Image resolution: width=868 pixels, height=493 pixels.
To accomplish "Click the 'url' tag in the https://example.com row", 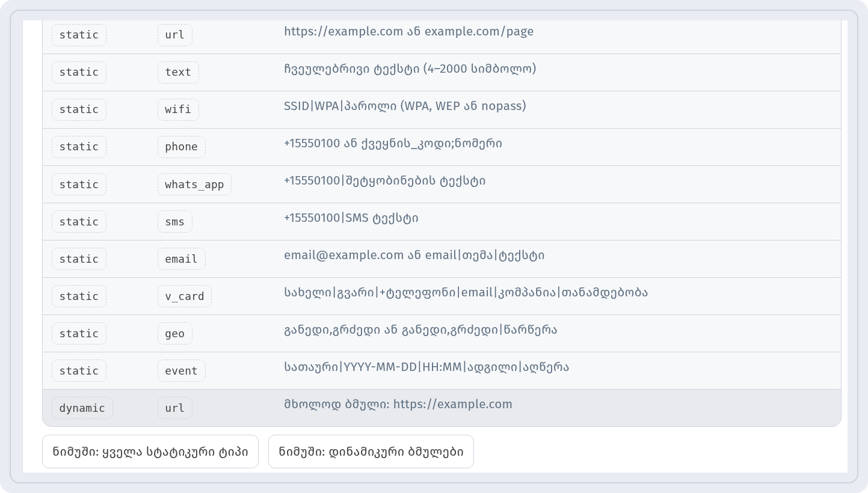I will 175,35.
